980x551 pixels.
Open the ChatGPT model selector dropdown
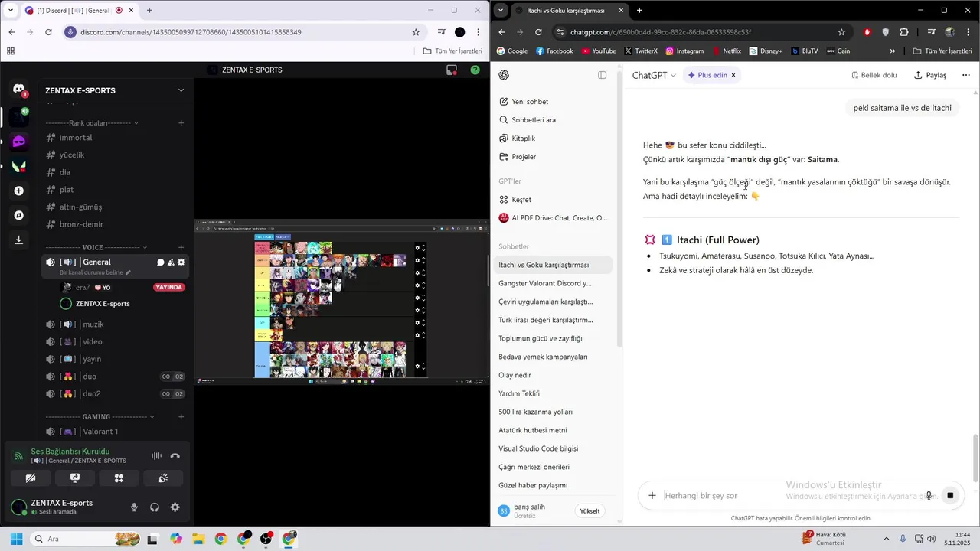click(x=654, y=75)
